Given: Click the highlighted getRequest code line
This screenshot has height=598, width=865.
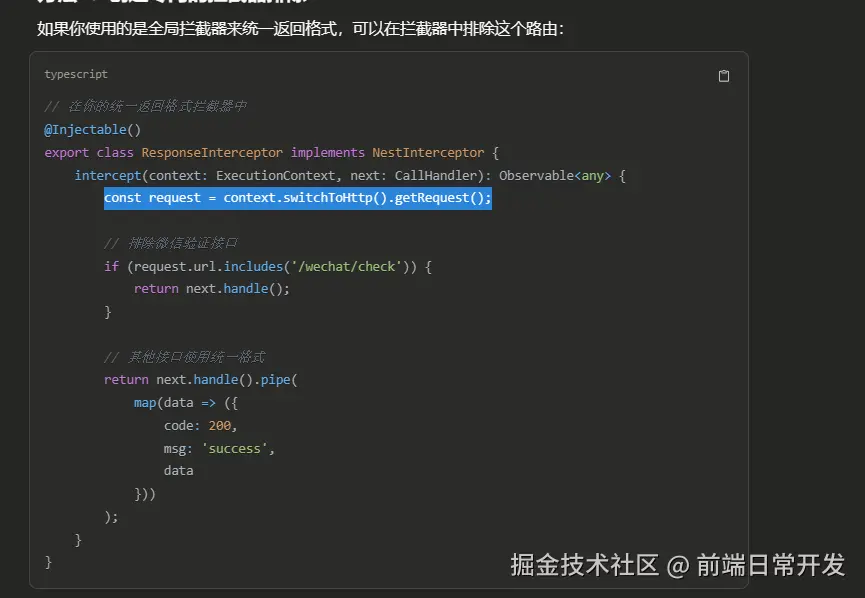Looking at the screenshot, I should (x=297, y=197).
